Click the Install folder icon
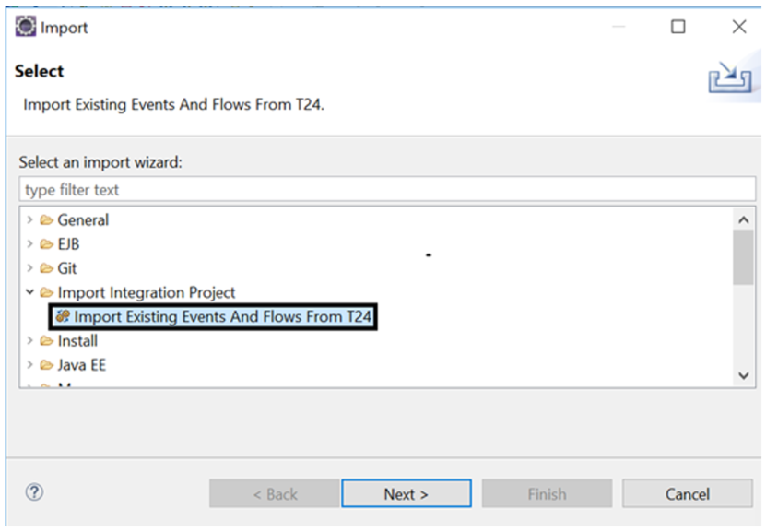 [x=46, y=341]
